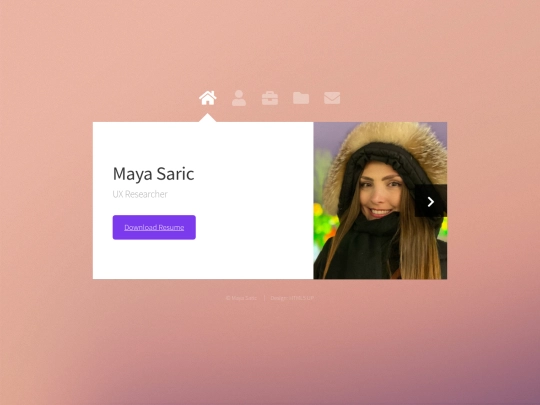Open the About person icon

click(239, 98)
